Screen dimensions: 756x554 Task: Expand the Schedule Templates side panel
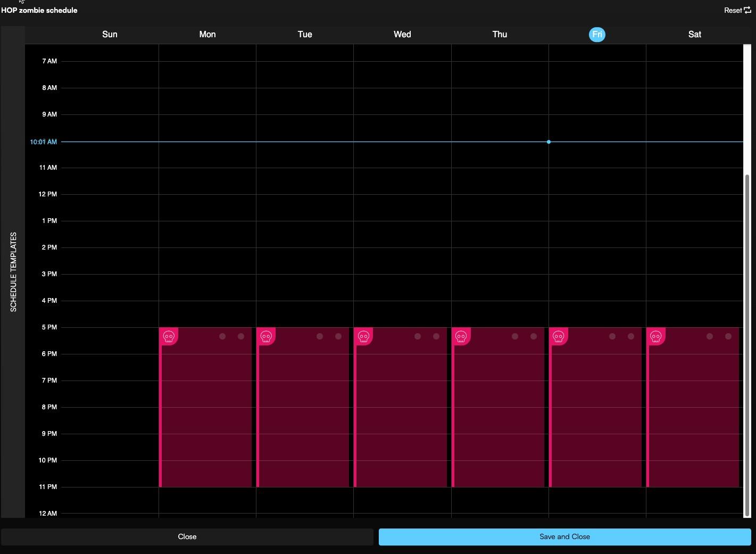pos(13,272)
